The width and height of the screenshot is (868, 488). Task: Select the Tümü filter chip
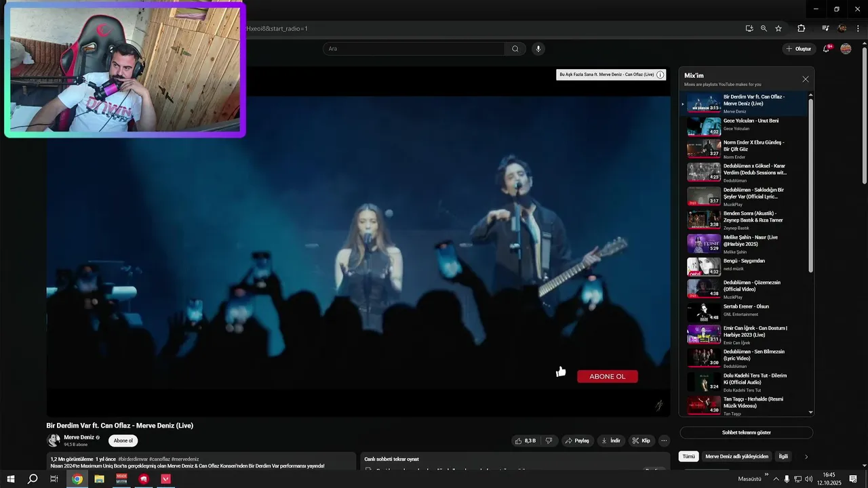tap(688, 457)
